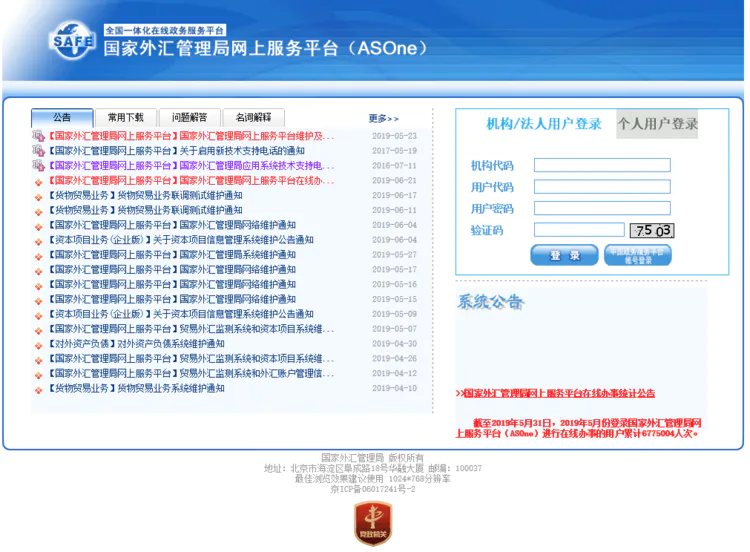Open the 资本项目业务 notice dated 2019-06-04
This screenshot has height=552, width=750.
tap(181, 240)
